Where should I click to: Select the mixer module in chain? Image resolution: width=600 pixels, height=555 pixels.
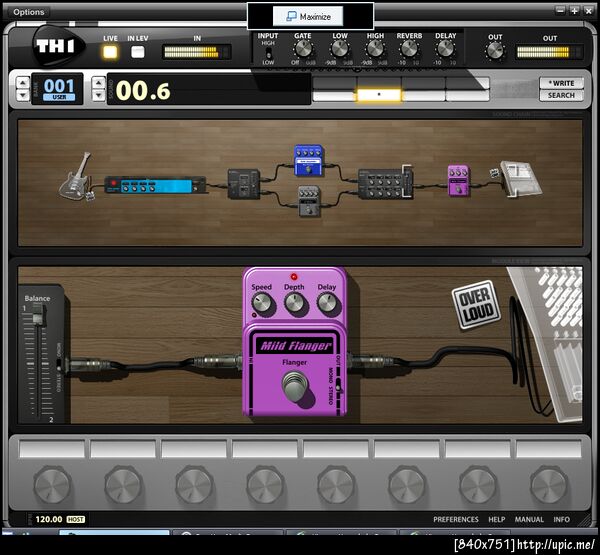[386, 183]
